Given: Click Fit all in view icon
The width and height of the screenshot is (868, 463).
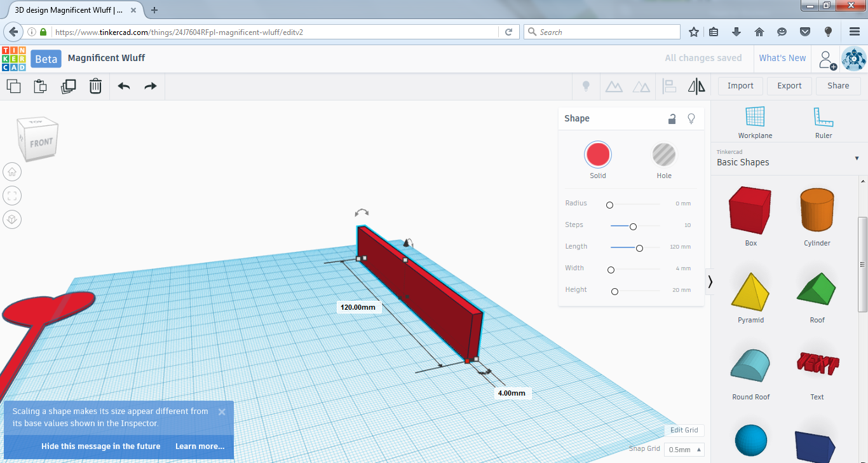Looking at the screenshot, I should click(12, 195).
